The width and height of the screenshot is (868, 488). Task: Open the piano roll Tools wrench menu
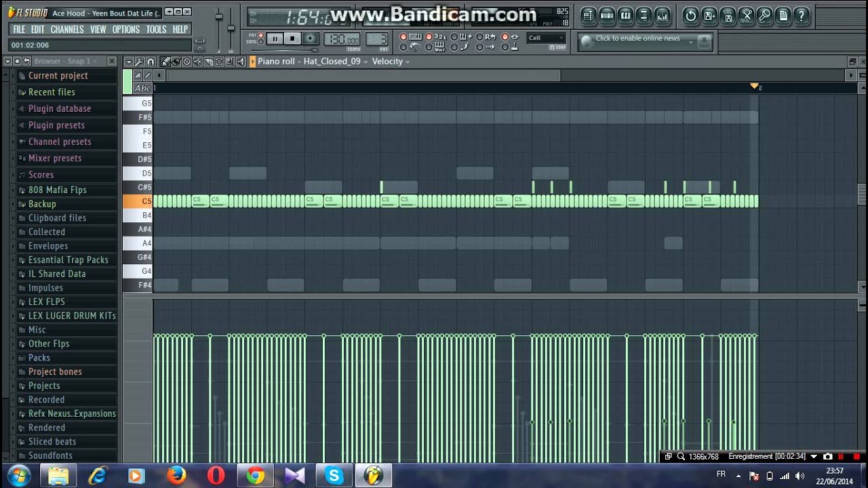(x=140, y=61)
